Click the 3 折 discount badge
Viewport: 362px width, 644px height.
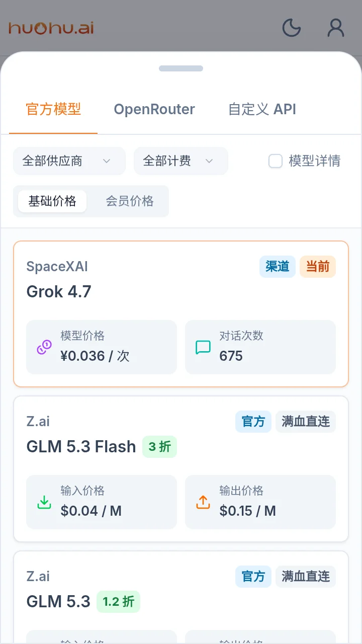(x=159, y=446)
